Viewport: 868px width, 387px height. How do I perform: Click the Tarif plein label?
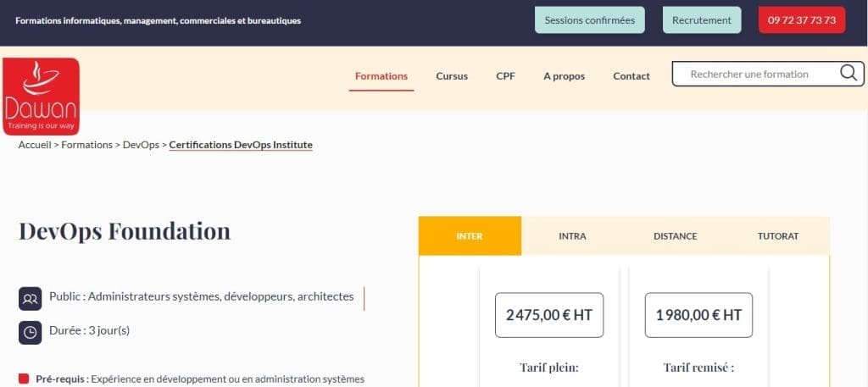[549, 367]
